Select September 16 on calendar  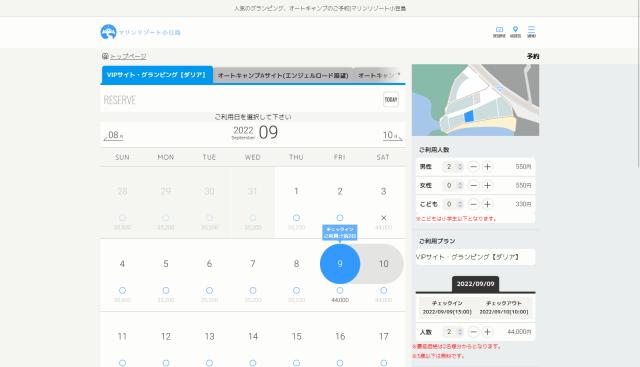(x=340, y=340)
